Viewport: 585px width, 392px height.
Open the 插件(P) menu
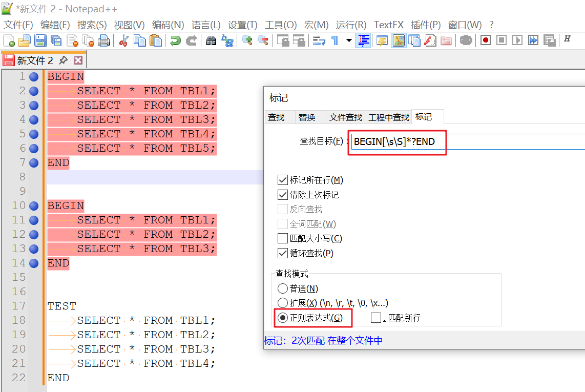[x=425, y=25]
